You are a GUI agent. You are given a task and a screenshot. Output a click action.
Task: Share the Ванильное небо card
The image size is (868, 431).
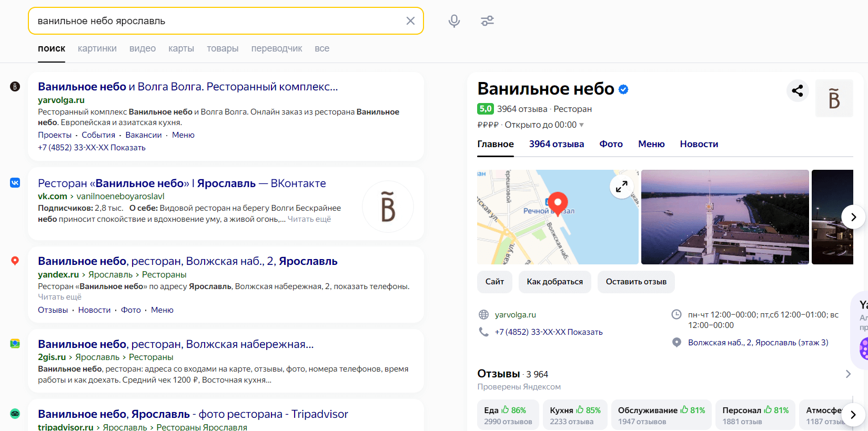(x=798, y=90)
